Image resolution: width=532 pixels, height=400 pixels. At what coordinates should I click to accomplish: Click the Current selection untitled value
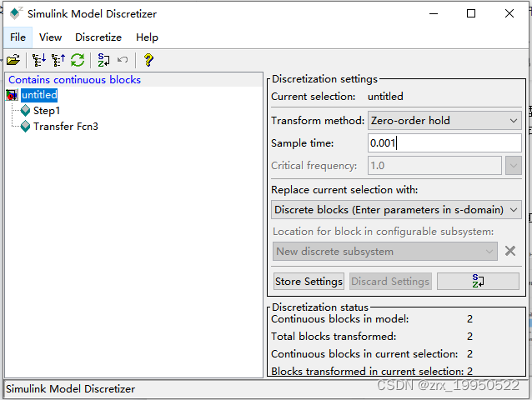(x=385, y=97)
